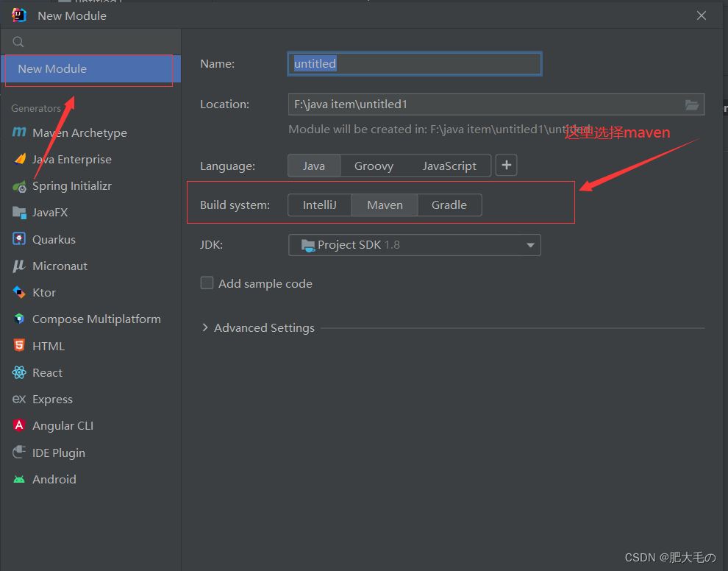Browse for location with folder icon
The image size is (728, 571).
(x=692, y=104)
